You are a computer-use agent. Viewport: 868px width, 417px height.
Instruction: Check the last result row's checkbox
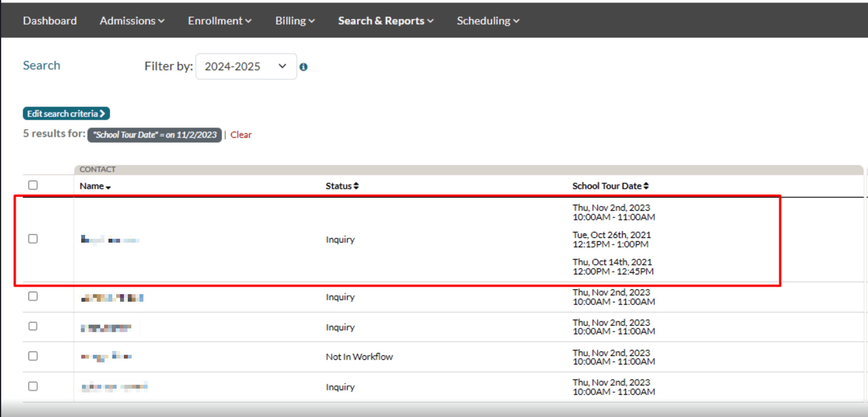(x=33, y=386)
